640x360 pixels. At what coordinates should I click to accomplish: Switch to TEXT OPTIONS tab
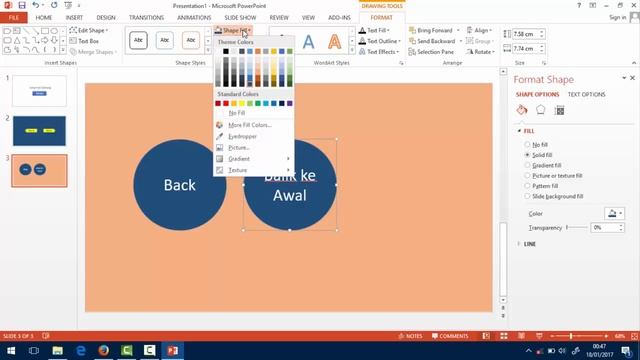587,94
